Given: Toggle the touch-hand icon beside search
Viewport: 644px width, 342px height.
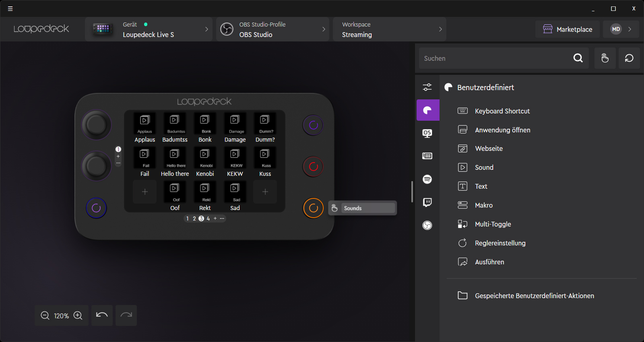Looking at the screenshot, I should (x=605, y=58).
